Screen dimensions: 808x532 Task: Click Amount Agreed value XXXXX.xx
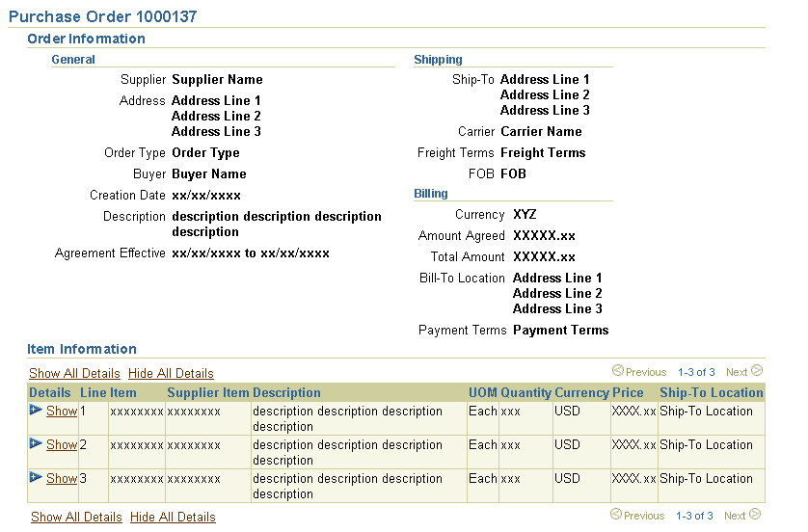tap(544, 236)
